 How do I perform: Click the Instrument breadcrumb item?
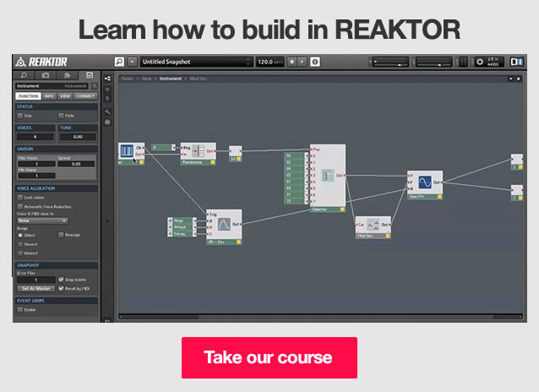pyautogui.click(x=171, y=79)
